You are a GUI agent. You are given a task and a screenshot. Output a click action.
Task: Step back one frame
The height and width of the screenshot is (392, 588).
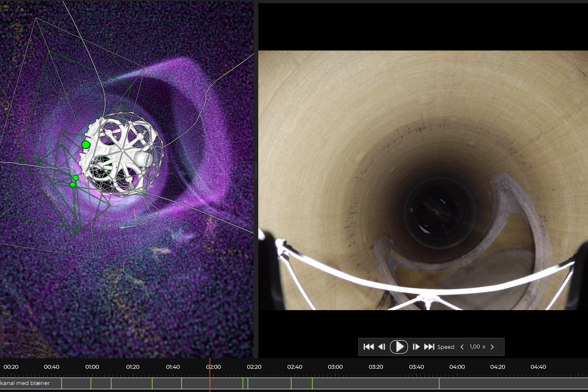382,347
